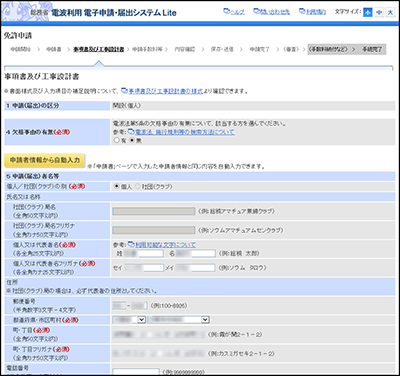Choose the 個人 radio option

(117, 186)
